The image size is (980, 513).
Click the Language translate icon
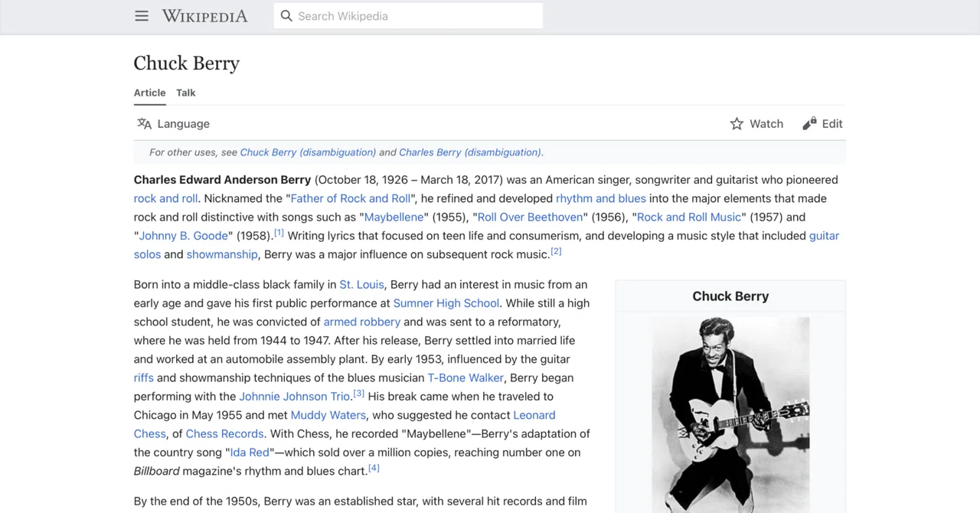[x=144, y=123]
